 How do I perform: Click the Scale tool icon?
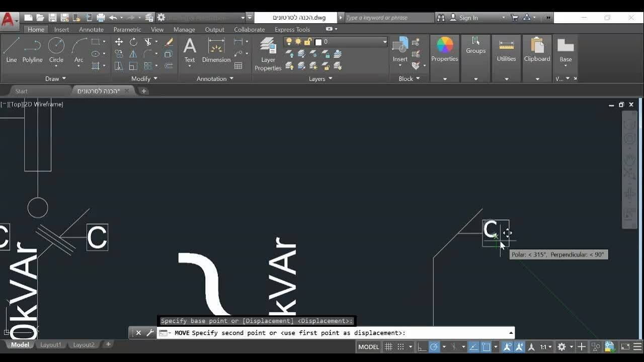(x=133, y=66)
